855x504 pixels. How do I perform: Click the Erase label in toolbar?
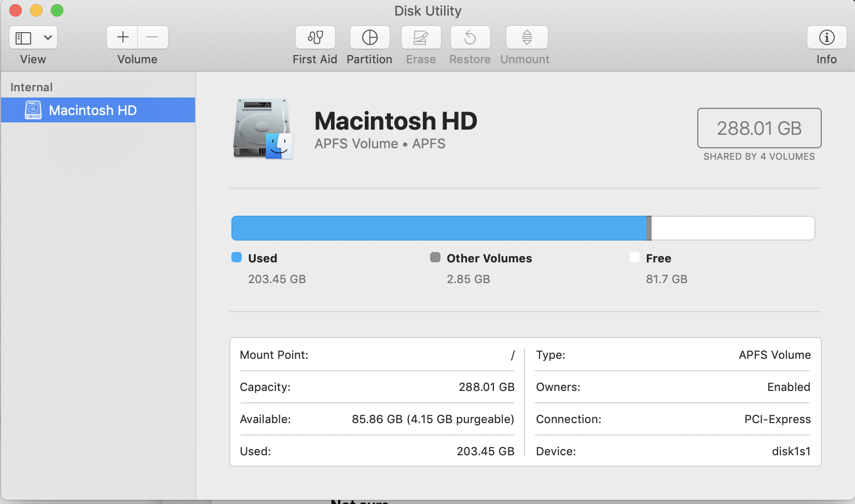click(421, 60)
